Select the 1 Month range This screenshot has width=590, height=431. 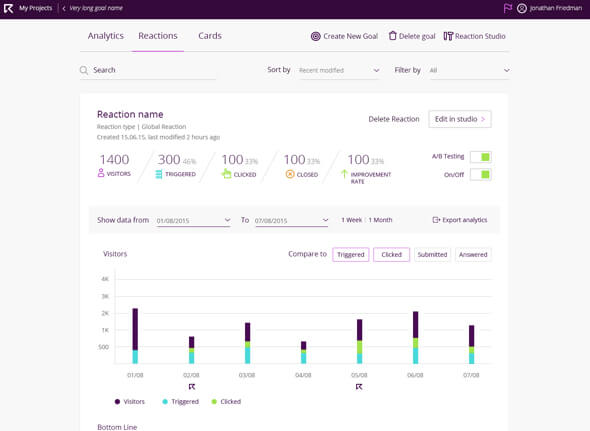coord(380,220)
